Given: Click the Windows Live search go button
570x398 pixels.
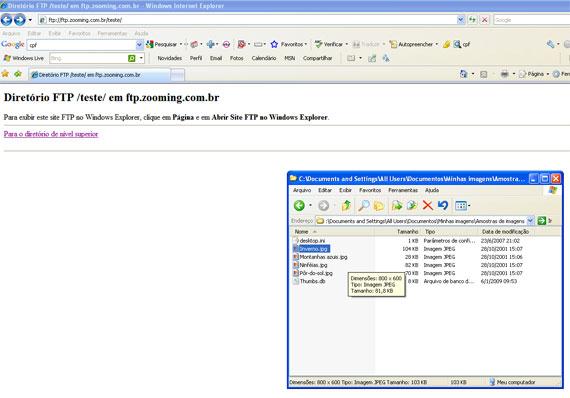Looking at the screenshot, I should click(132, 58).
